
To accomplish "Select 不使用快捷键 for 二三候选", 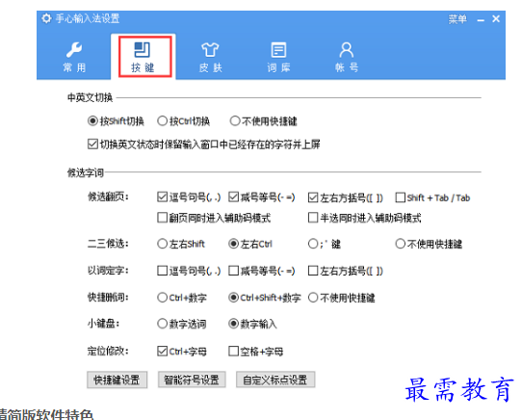I will click(x=400, y=244).
